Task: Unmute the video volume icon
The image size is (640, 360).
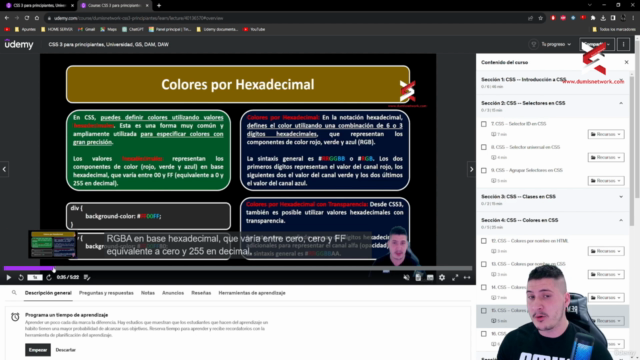Action: click(x=407, y=278)
